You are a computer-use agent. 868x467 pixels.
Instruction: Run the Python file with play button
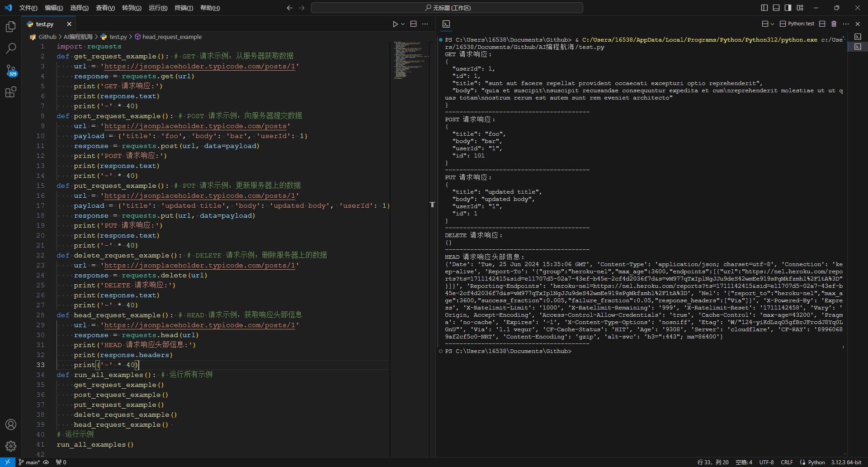click(x=395, y=24)
